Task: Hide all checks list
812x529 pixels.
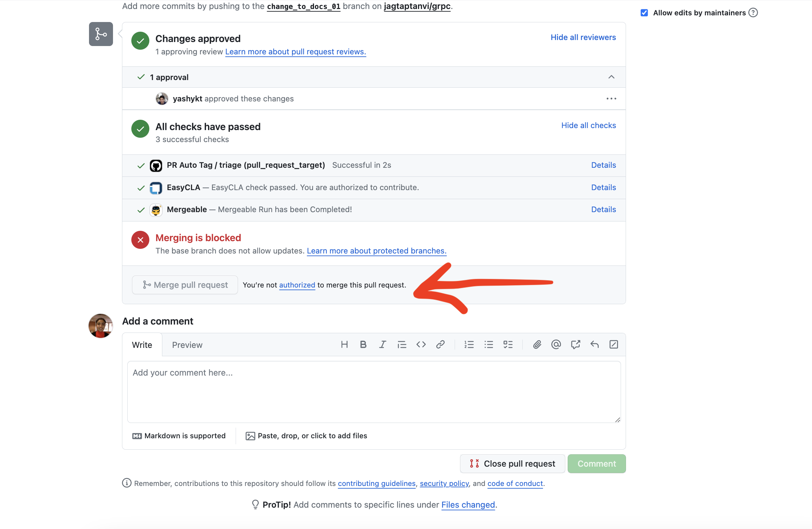Action: click(x=588, y=125)
